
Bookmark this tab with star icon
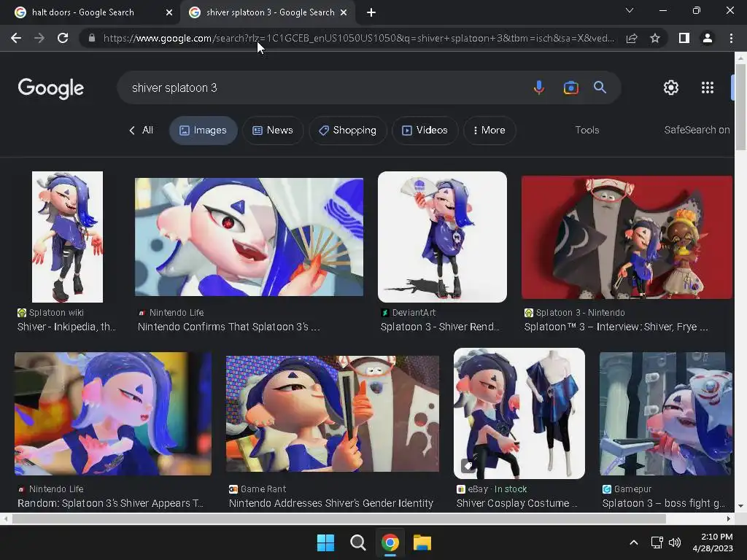click(655, 38)
